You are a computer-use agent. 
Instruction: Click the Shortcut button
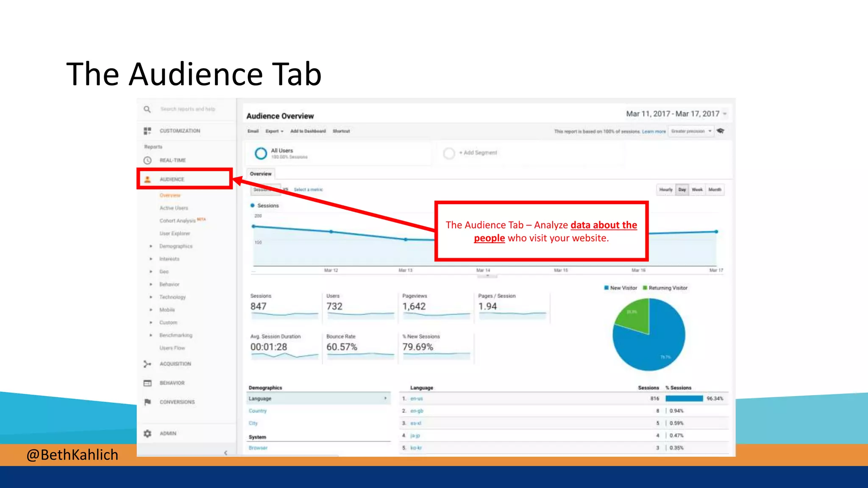pos(341,131)
